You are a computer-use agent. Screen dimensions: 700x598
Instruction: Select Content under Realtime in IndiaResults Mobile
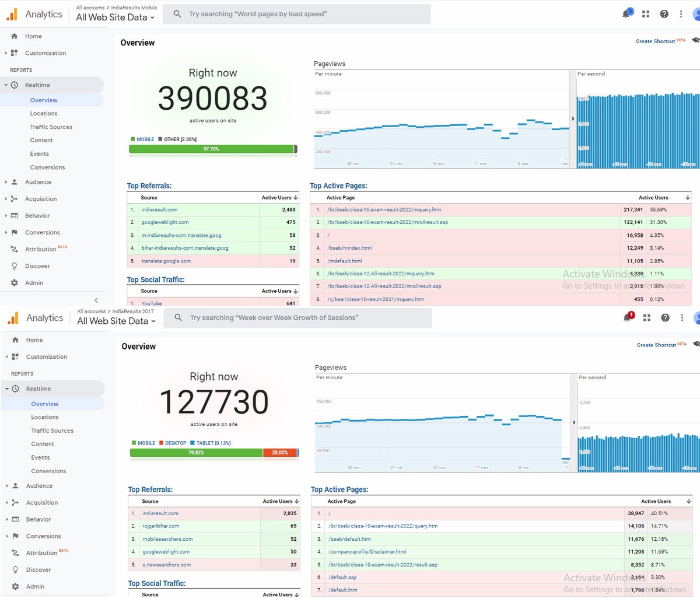click(41, 141)
